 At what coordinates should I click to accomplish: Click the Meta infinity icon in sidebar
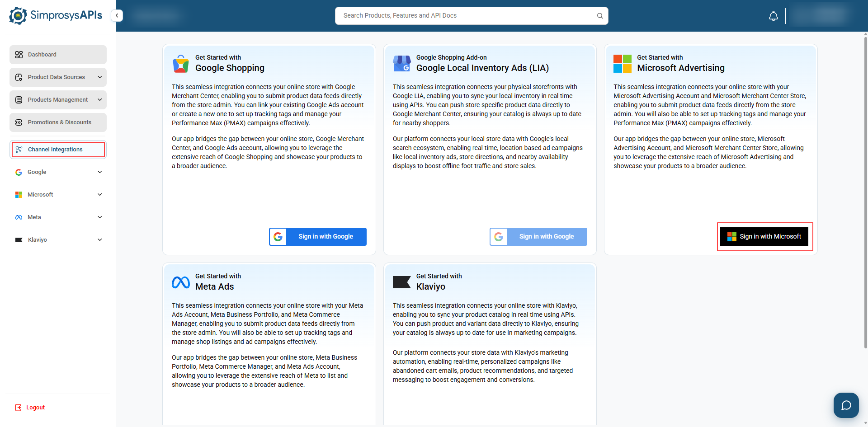19,217
